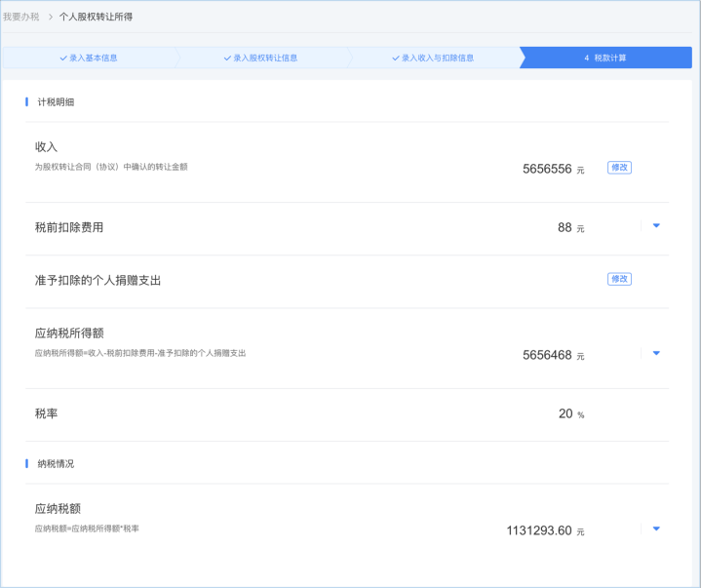Click the note 为股权转让合同（协议）中确认的转让金额
The width and height of the screenshot is (701, 588).
[111, 167]
